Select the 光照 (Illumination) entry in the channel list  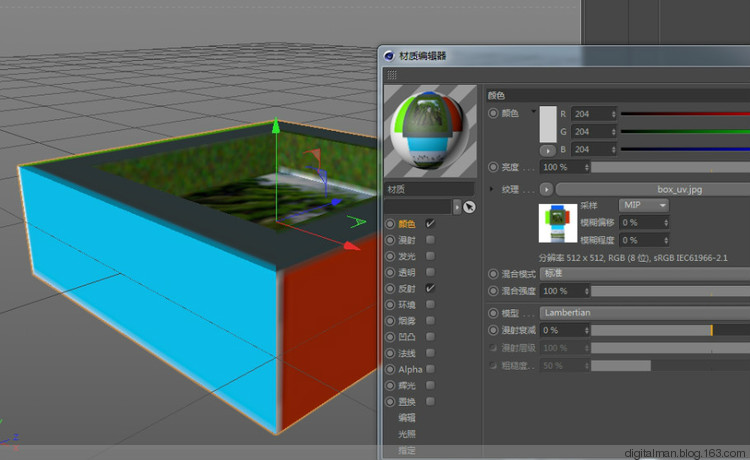coord(407,434)
